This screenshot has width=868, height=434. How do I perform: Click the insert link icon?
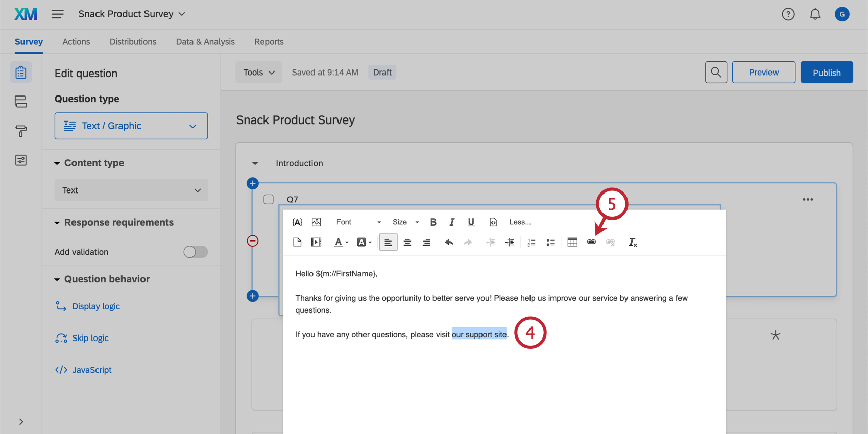[591, 242]
